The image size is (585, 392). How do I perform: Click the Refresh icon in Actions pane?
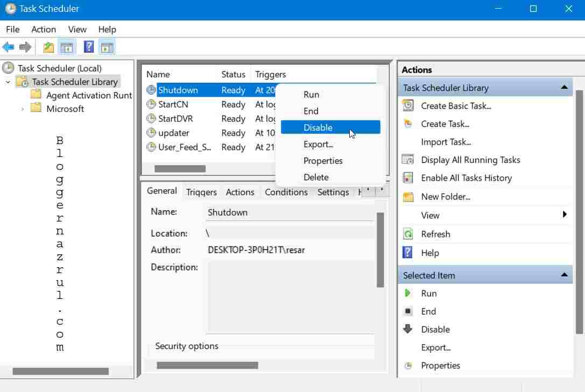408,233
